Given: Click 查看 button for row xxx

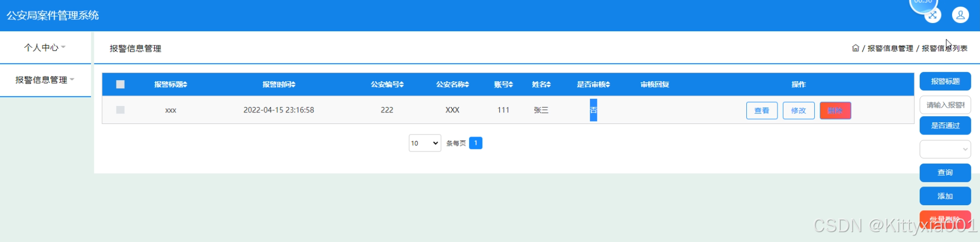Looking at the screenshot, I should 762,110.
